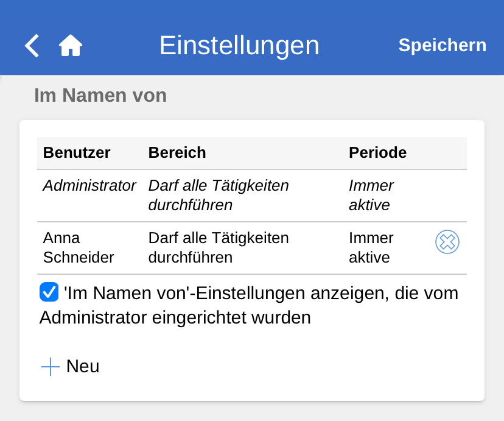Click the Im Namen von section heading
This screenshot has width=504, height=421.
click(100, 95)
